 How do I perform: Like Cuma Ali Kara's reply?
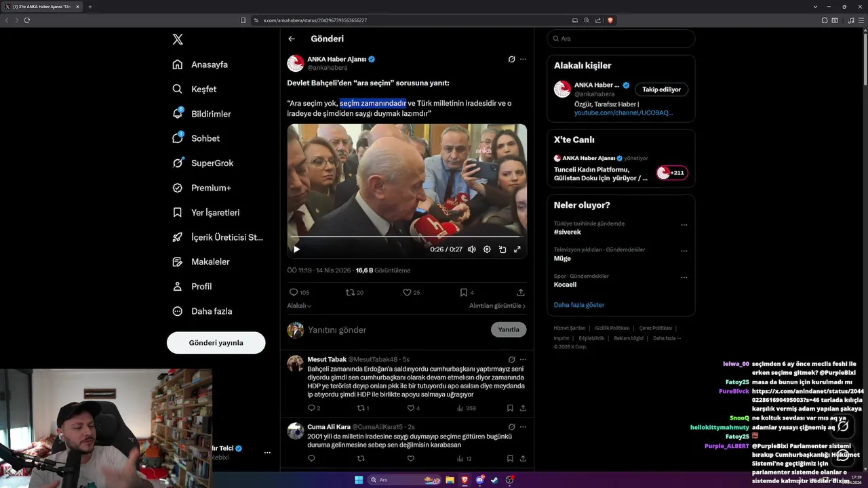(x=410, y=458)
